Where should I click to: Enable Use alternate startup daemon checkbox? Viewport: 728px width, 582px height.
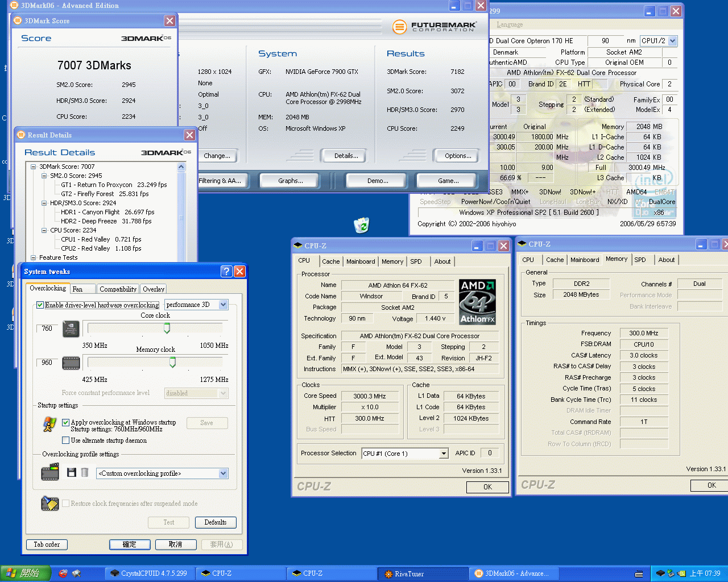(x=66, y=440)
